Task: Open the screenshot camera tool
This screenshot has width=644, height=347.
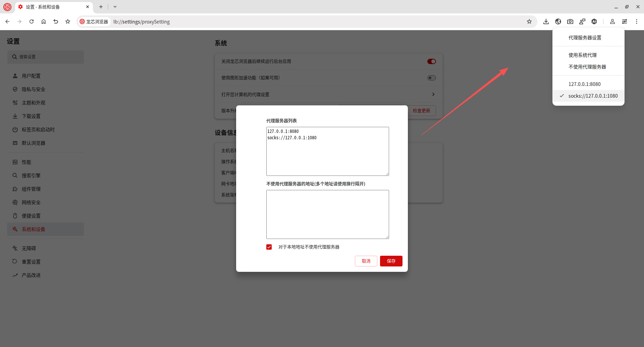Action: click(x=570, y=21)
